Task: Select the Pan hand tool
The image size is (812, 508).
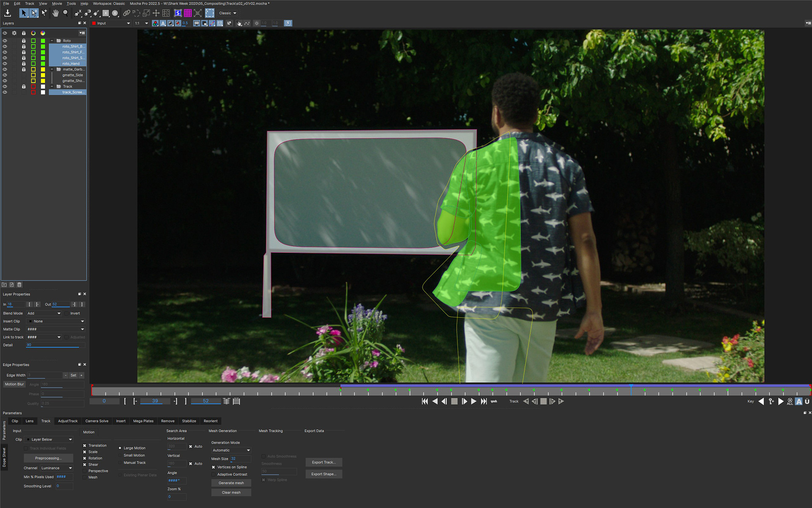Action: point(55,13)
